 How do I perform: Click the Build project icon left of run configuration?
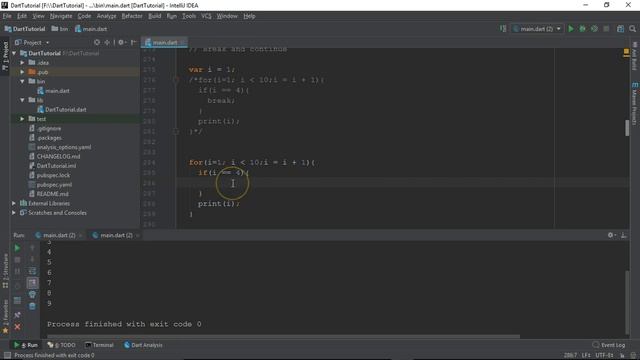tap(503, 29)
